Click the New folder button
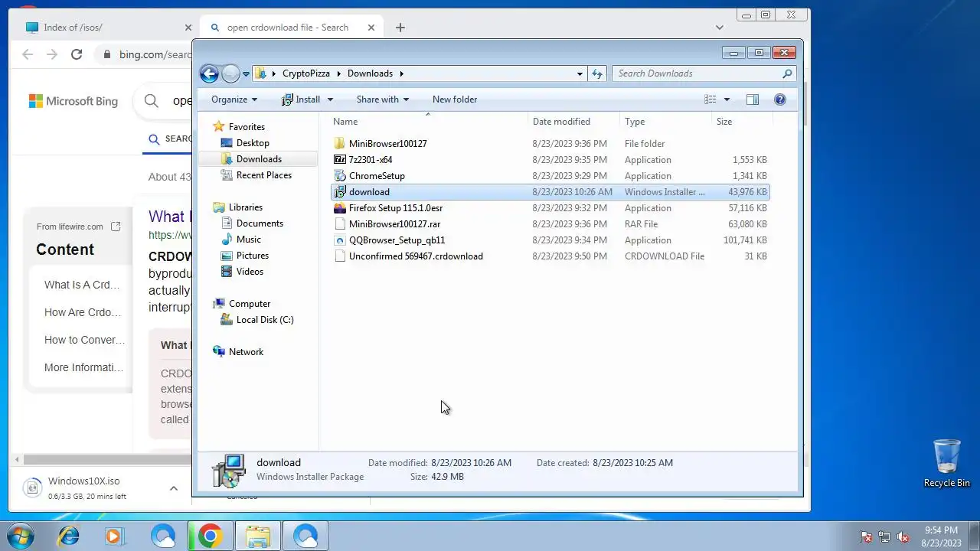The image size is (980, 551). 455,99
